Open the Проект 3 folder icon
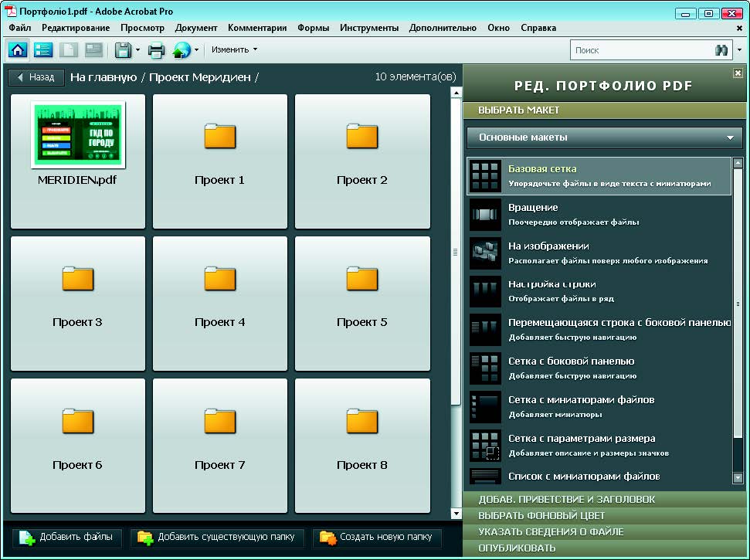The image size is (750, 560). (x=78, y=278)
